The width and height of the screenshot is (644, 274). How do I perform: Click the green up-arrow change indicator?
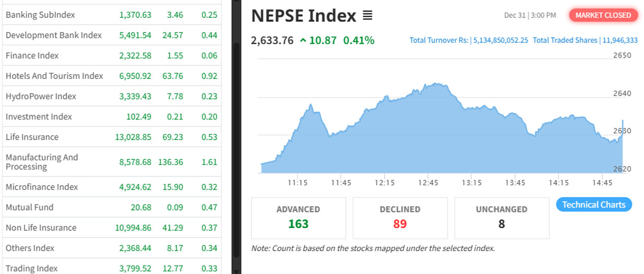[x=303, y=40]
